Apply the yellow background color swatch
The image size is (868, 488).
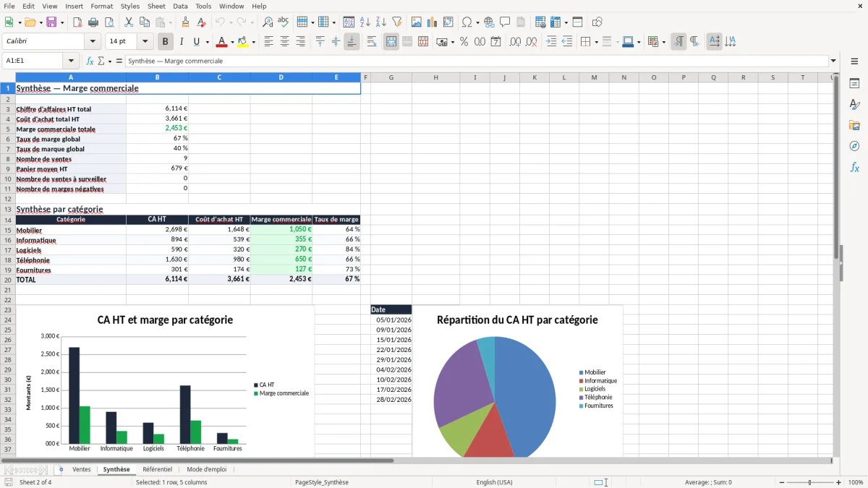pyautogui.click(x=243, y=42)
